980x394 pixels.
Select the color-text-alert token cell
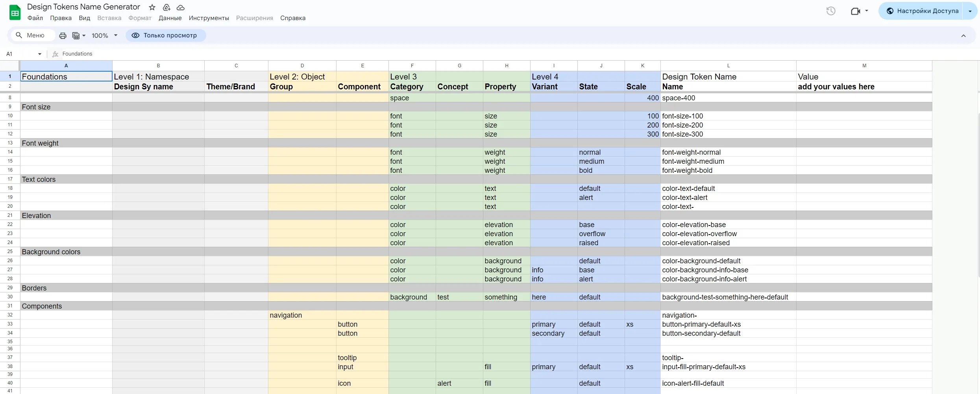click(x=728, y=197)
